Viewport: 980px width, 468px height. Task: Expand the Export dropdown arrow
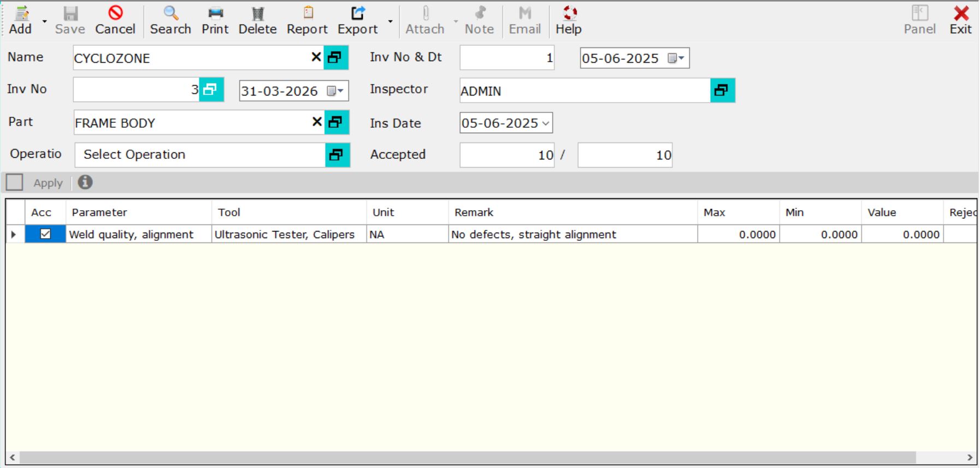tap(390, 22)
